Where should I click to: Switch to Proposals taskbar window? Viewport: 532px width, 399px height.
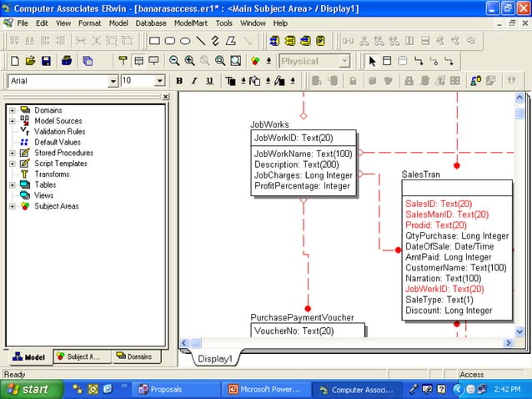175,390
